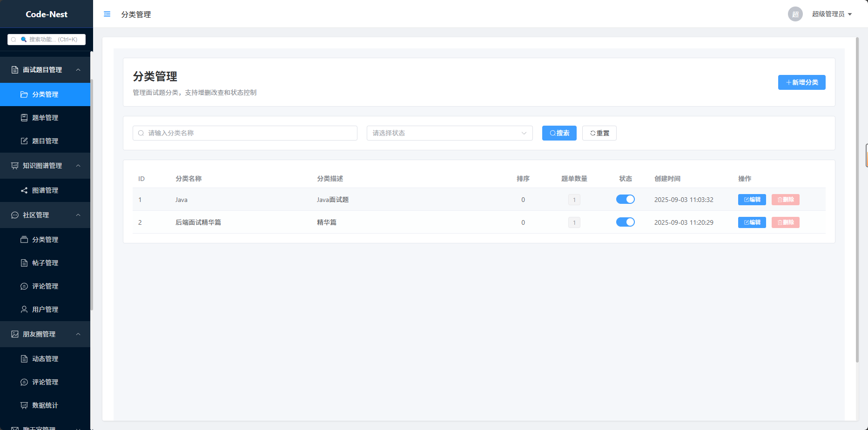Go to 图谱管理 in the sidebar
868x430 pixels.
[x=45, y=190]
